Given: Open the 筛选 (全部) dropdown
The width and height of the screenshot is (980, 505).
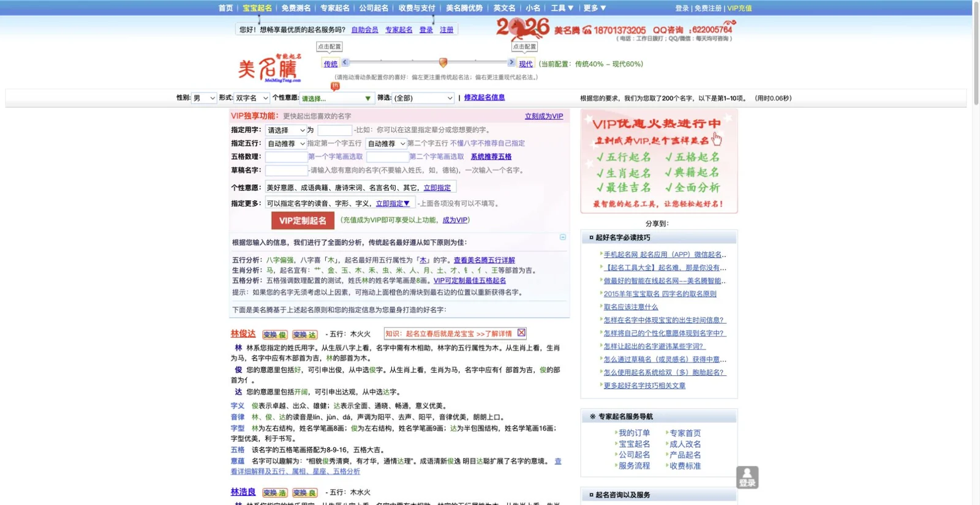Looking at the screenshot, I should pos(423,98).
